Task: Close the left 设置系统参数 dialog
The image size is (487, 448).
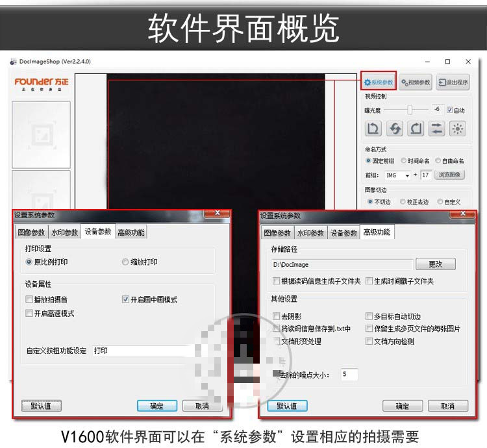Action: pos(217,214)
